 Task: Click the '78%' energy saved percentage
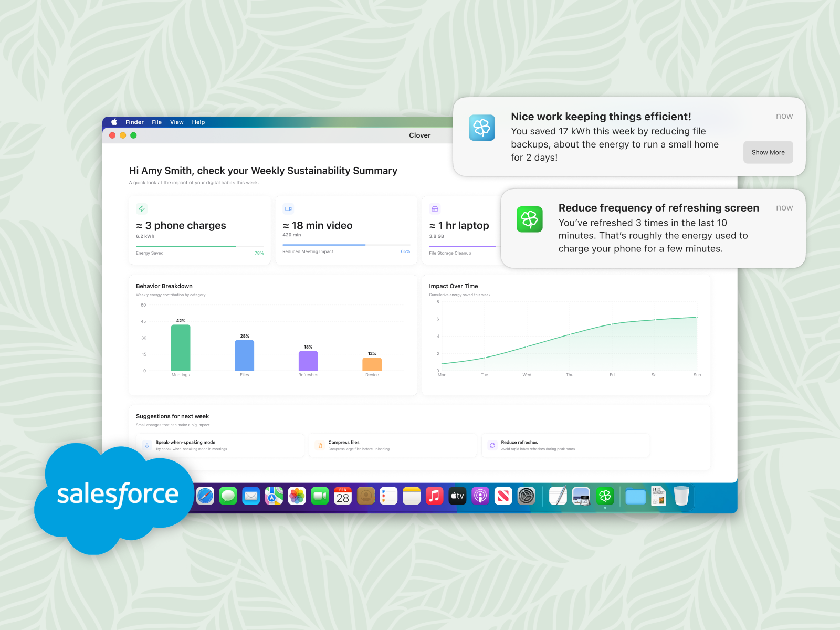pos(259,253)
